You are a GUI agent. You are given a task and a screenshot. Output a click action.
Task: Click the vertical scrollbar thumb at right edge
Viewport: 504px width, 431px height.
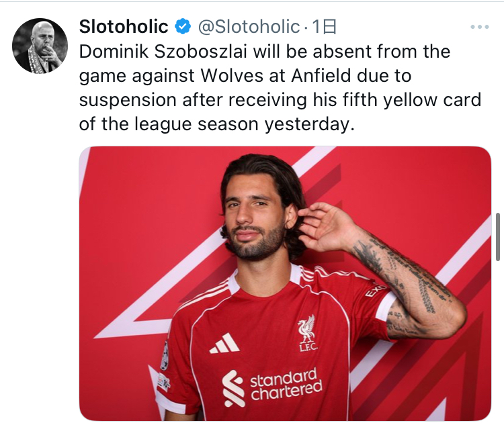(497, 236)
